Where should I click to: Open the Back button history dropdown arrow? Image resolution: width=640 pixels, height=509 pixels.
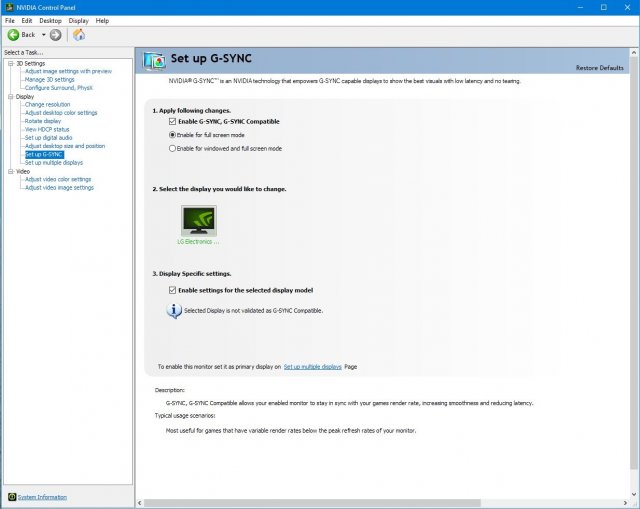(x=43, y=34)
